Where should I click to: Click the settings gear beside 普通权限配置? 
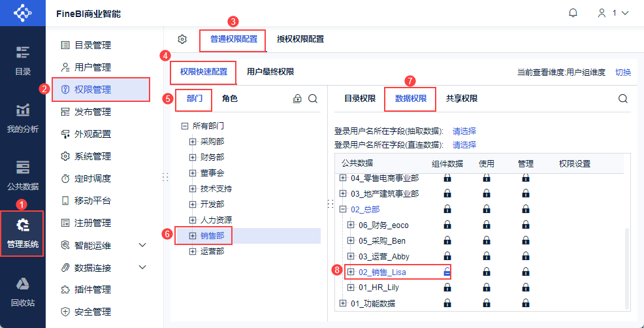coord(182,39)
